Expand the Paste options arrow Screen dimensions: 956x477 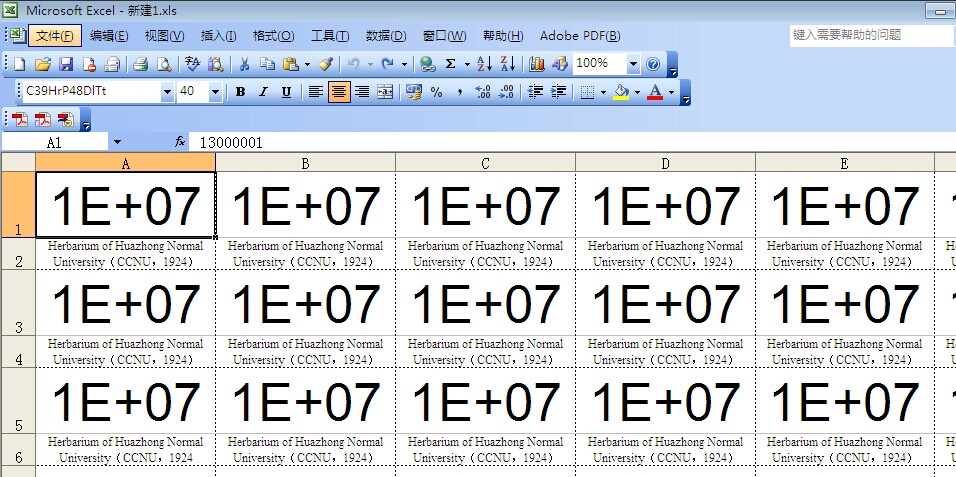[307, 64]
